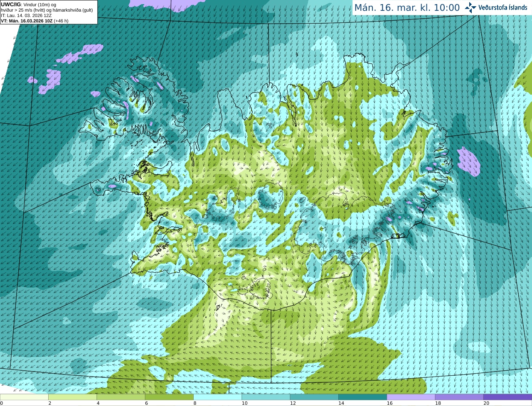
Task: Click the scale label 14
Action: tap(341, 403)
